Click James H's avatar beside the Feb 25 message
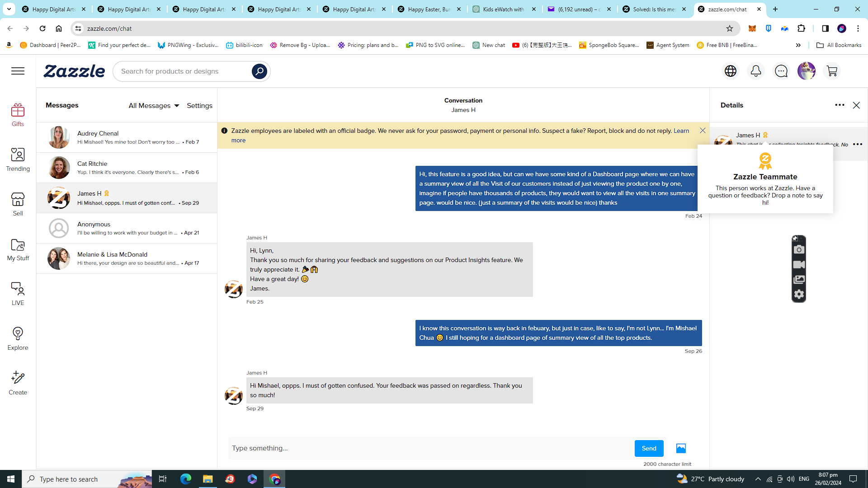The width and height of the screenshot is (868, 488). (x=234, y=289)
